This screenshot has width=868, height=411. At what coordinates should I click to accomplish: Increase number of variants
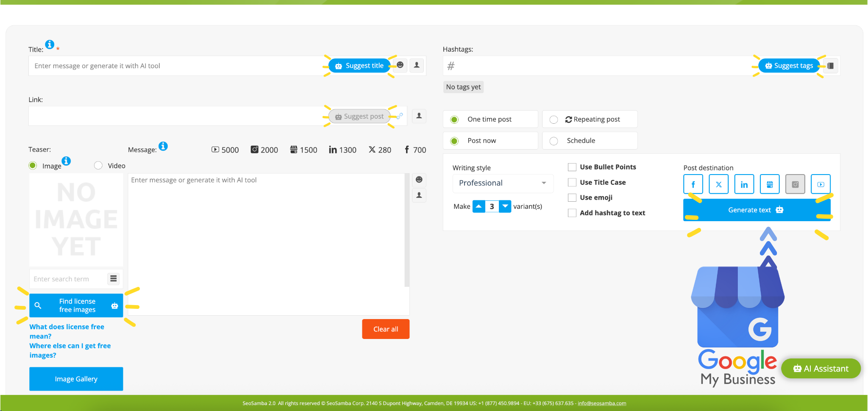479,206
